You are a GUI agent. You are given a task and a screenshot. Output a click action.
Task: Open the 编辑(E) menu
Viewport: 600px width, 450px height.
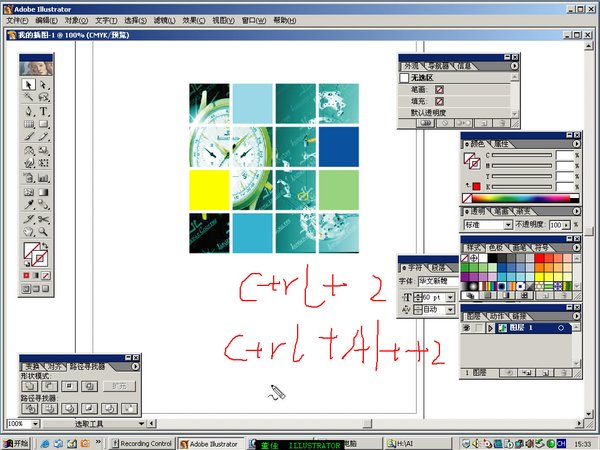[x=47, y=20]
